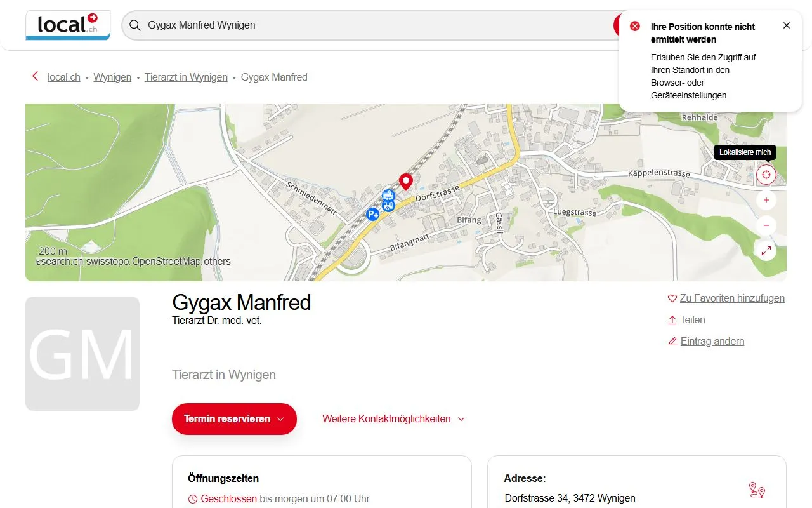Image resolution: width=812 pixels, height=508 pixels.
Task: Select the P+ parking icon on the map
Action: [372, 214]
